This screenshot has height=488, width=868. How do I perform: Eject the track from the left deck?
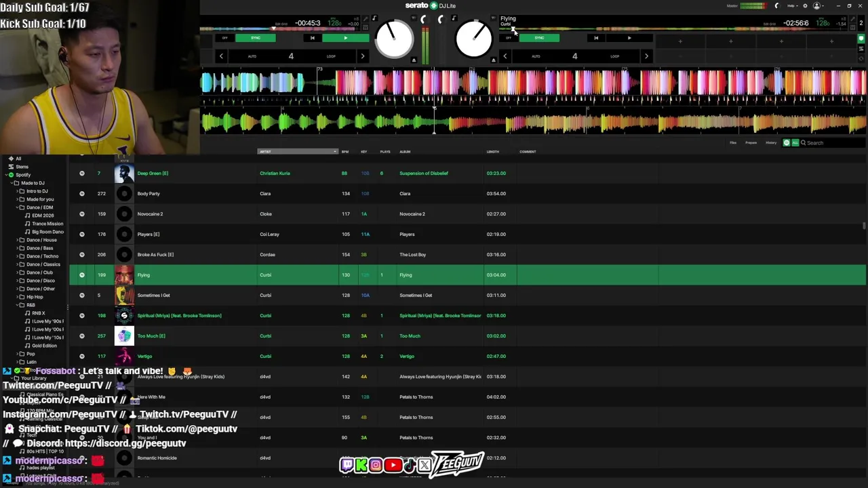coord(414,60)
